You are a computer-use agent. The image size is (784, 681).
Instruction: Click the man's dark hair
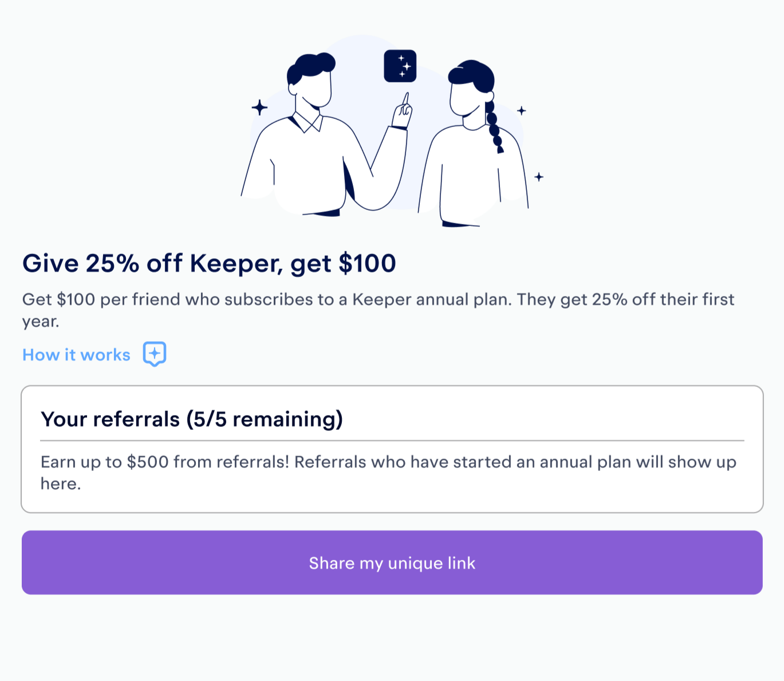click(310, 66)
